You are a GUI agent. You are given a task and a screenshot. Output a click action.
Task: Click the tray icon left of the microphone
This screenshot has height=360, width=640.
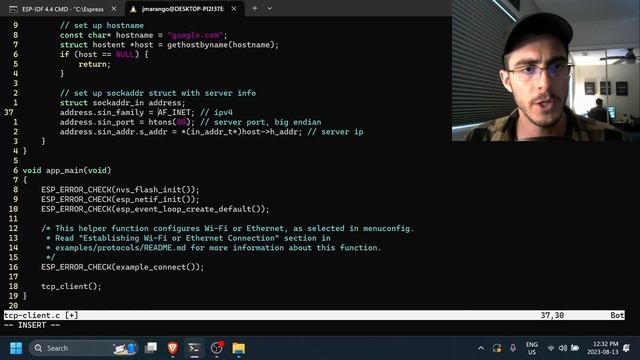[x=497, y=348]
